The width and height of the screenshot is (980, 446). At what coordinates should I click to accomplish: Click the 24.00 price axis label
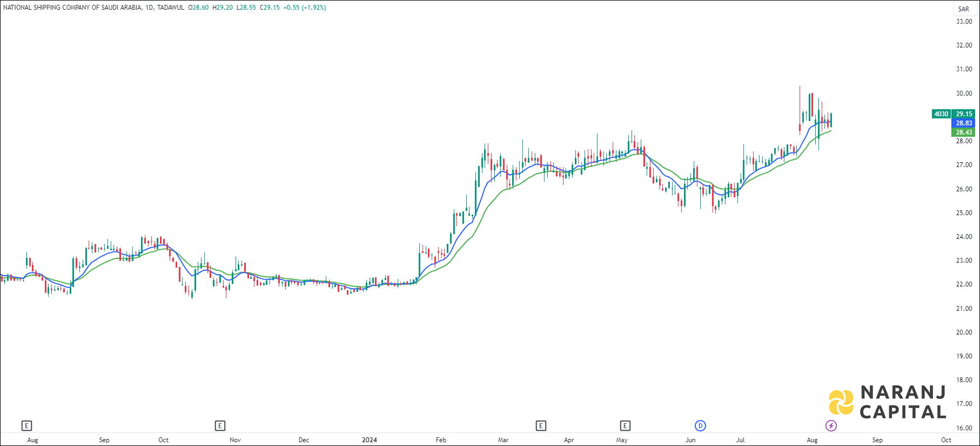pos(964,237)
